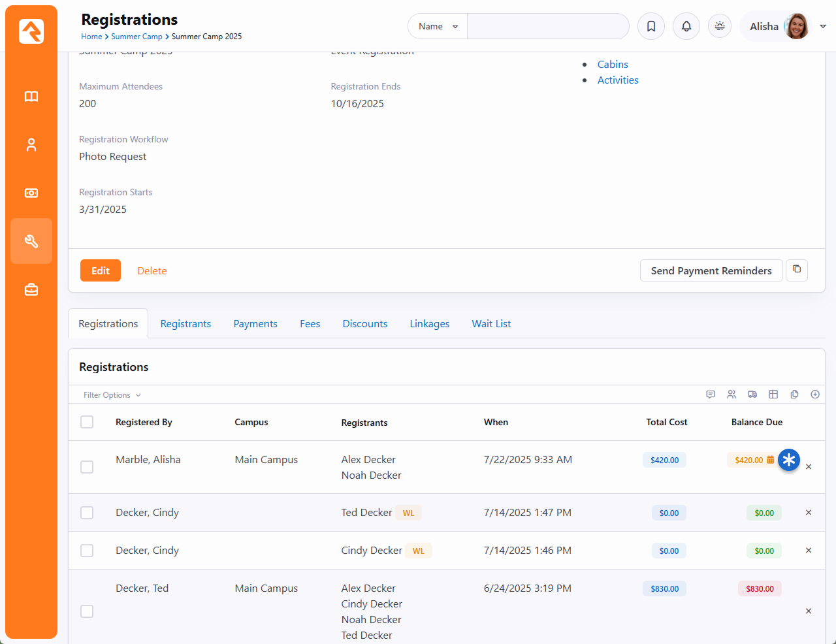Tick the checkbox for Marble, Alisha's row
The width and height of the screenshot is (836, 644).
[87, 467]
